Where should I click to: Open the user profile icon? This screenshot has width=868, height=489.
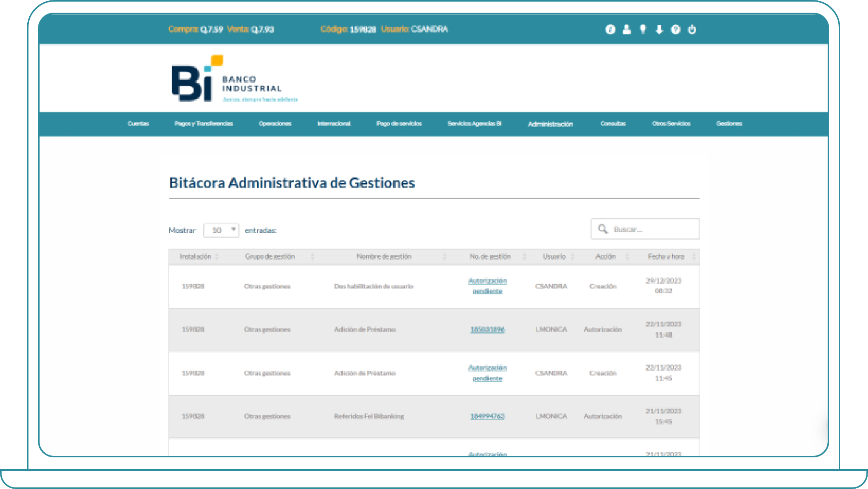tap(627, 29)
